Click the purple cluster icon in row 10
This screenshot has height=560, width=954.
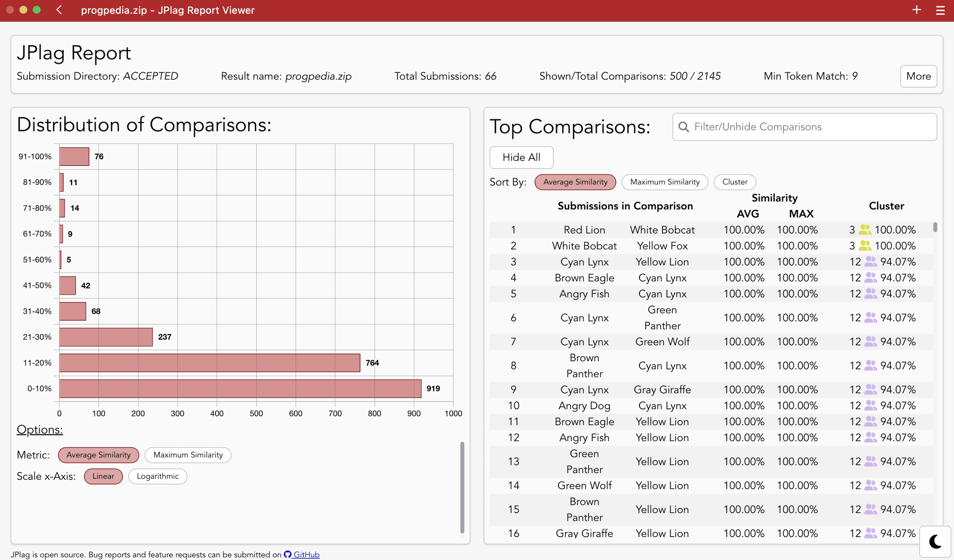(x=870, y=405)
